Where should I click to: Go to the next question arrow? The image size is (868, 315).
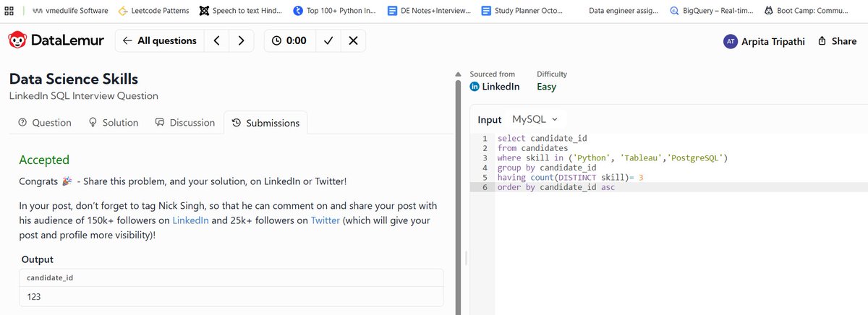[x=241, y=41]
